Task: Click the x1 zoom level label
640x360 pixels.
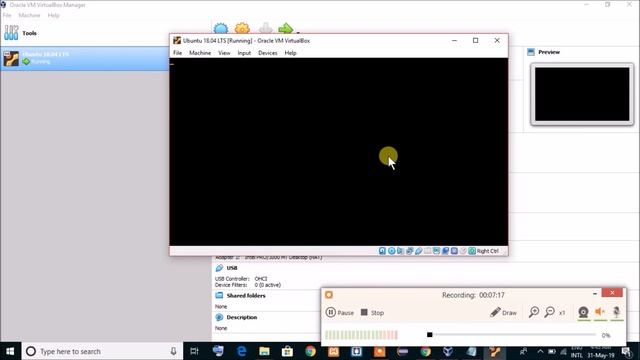Action: click(x=562, y=313)
